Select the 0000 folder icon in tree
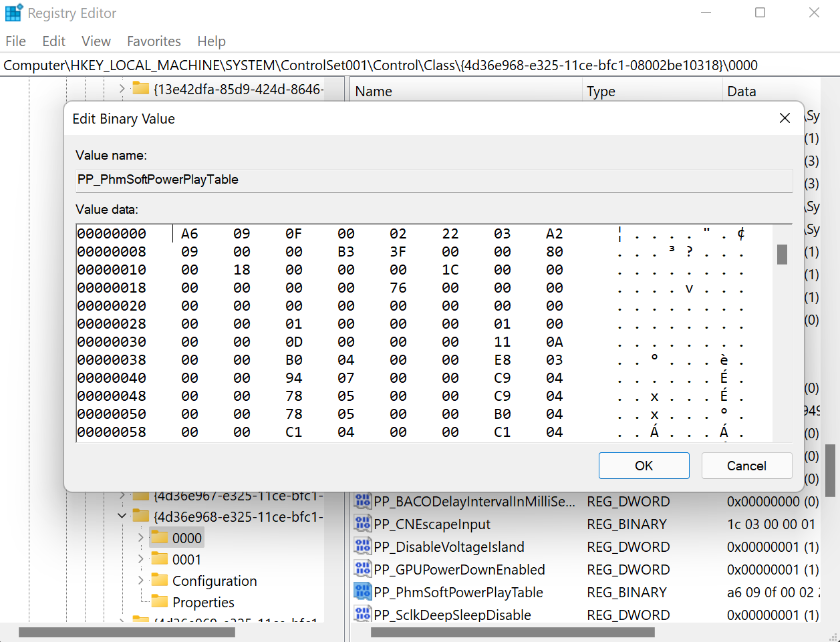Screen dimensions: 840x642 (160, 538)
